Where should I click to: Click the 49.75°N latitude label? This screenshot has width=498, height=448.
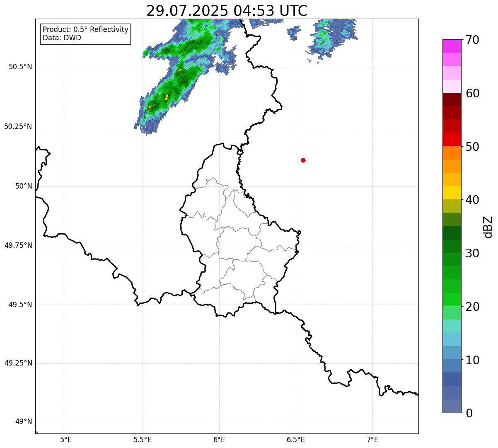pyautogui.click(x=18, y=245)
